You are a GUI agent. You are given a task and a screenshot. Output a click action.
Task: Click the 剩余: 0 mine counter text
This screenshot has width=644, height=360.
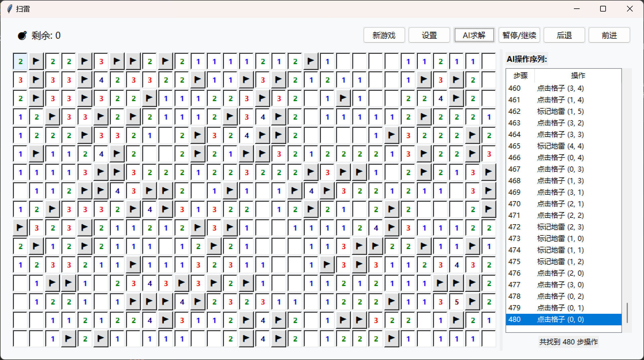[x=46, y=36]
